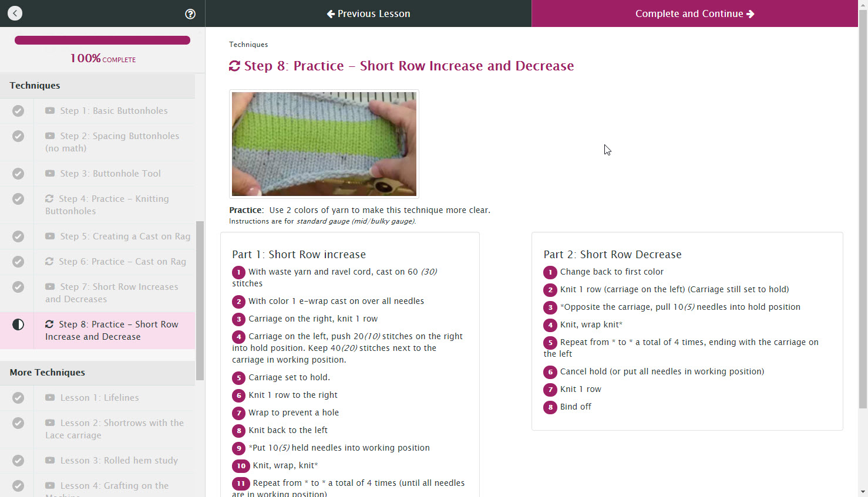Viewport: 868px width, 497px height.
Task: Click the Techniques breadcrumb above the title
Action: coord(248,45)
